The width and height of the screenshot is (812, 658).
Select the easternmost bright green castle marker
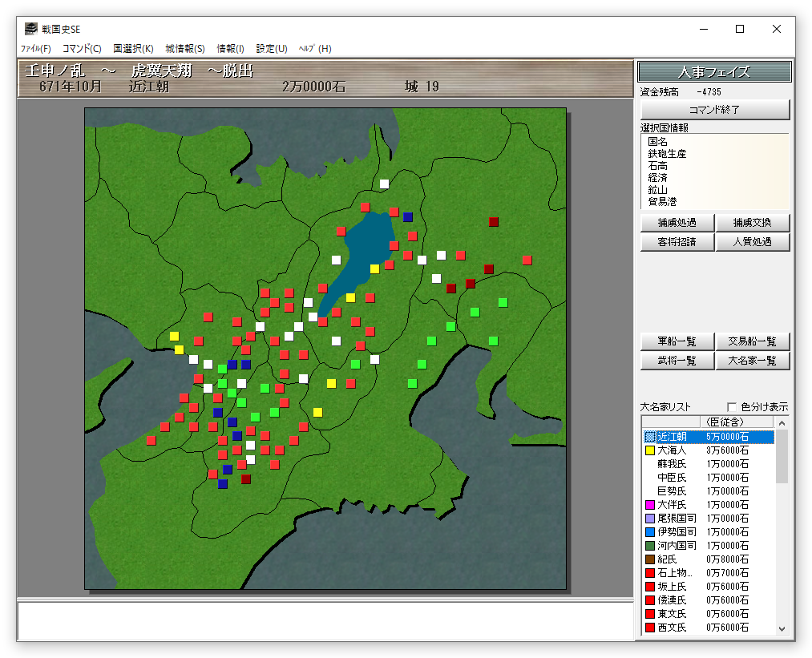503,302
